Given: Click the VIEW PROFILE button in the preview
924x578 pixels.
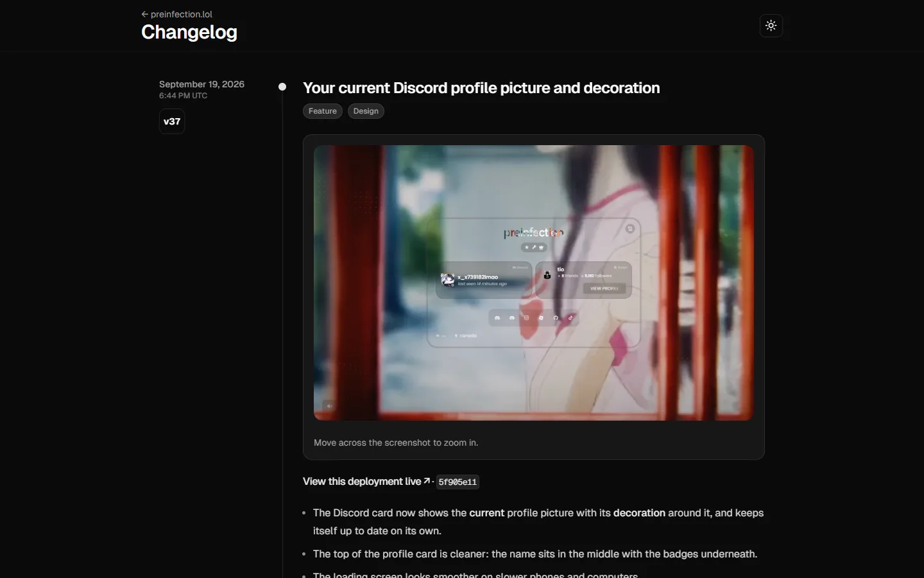Looking at the screenshot, I should coord(604,288).
